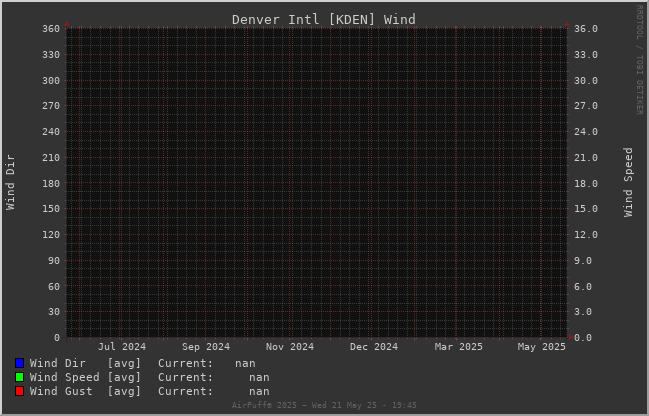Click the rotated Wind Speed axis title
649x416 pixels.
[x=628, y=182]
